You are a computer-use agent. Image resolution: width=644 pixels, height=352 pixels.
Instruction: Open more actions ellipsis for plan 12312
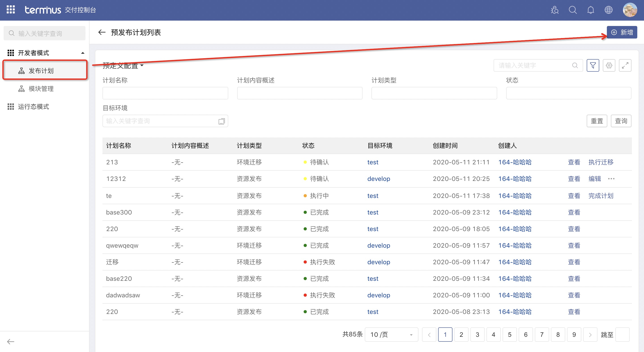click(x=611, y=179)
